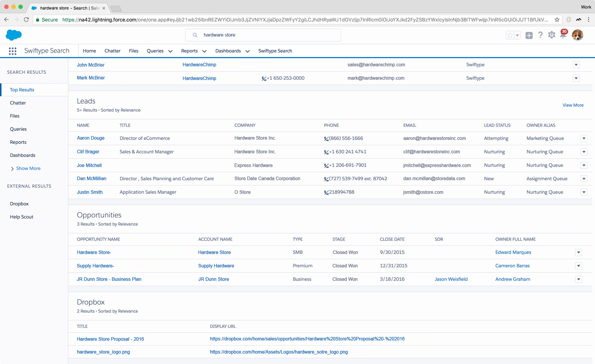Screen dimensions: 595x364
Task: Open row actions for JR Dunn Store opportunity
Action: click(578, 279)
